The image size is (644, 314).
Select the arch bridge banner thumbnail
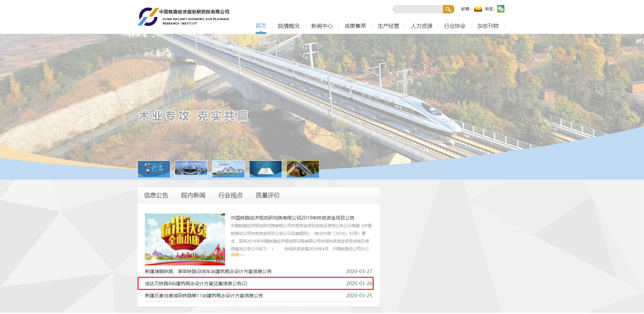click(228, 169)
